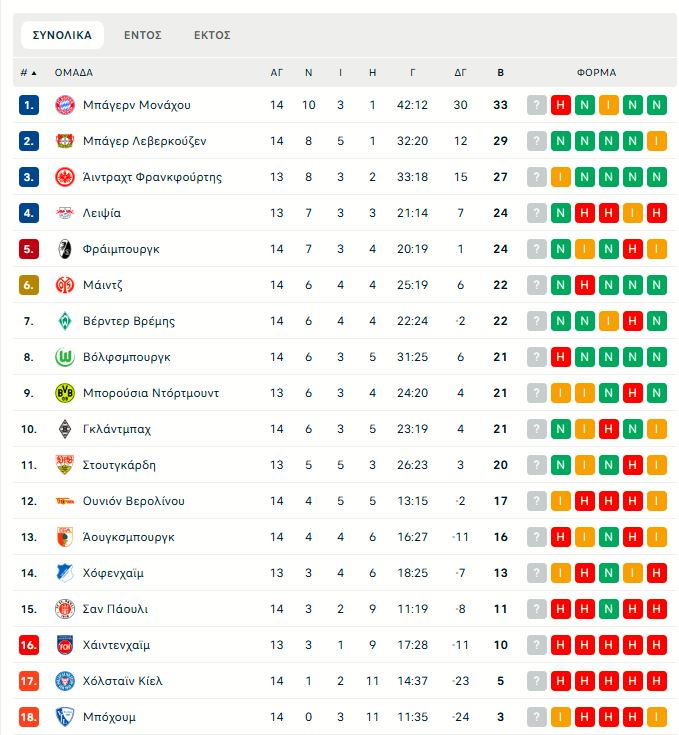This screenshot has width=679, height=735.
Task: Click the Bayern Munich club logo
Action: 65,105
